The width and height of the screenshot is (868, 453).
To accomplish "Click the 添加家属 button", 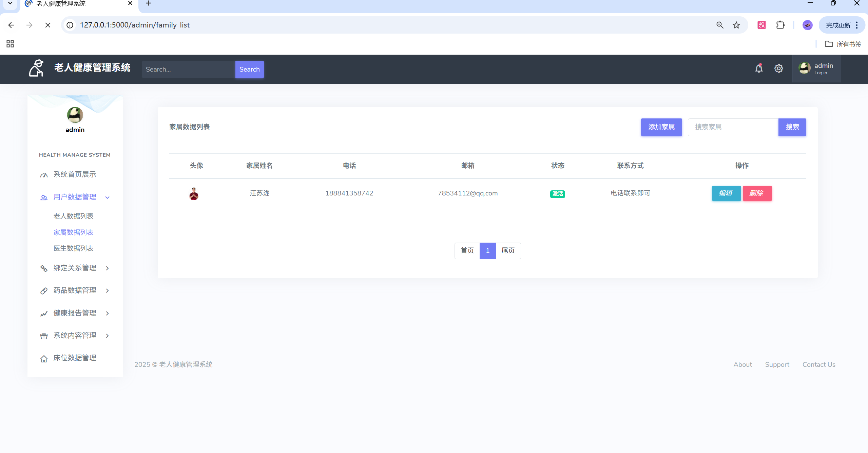I will (661, 127).
